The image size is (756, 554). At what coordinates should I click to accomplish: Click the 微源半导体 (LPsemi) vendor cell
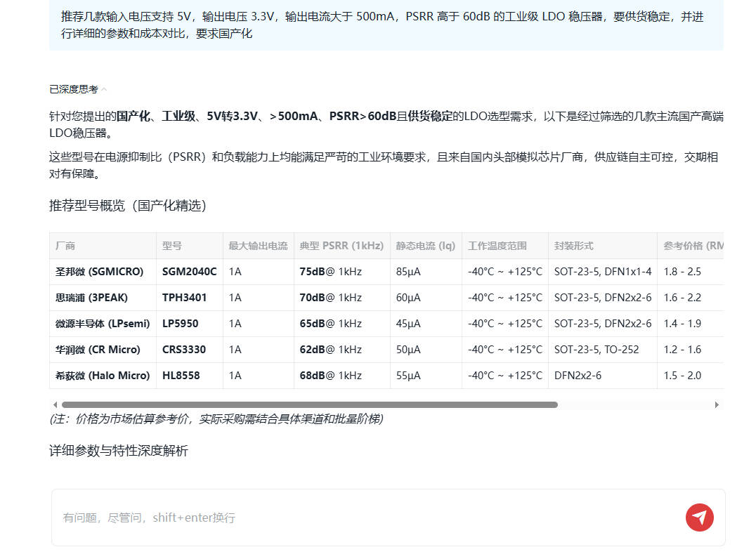pos(103,324)
